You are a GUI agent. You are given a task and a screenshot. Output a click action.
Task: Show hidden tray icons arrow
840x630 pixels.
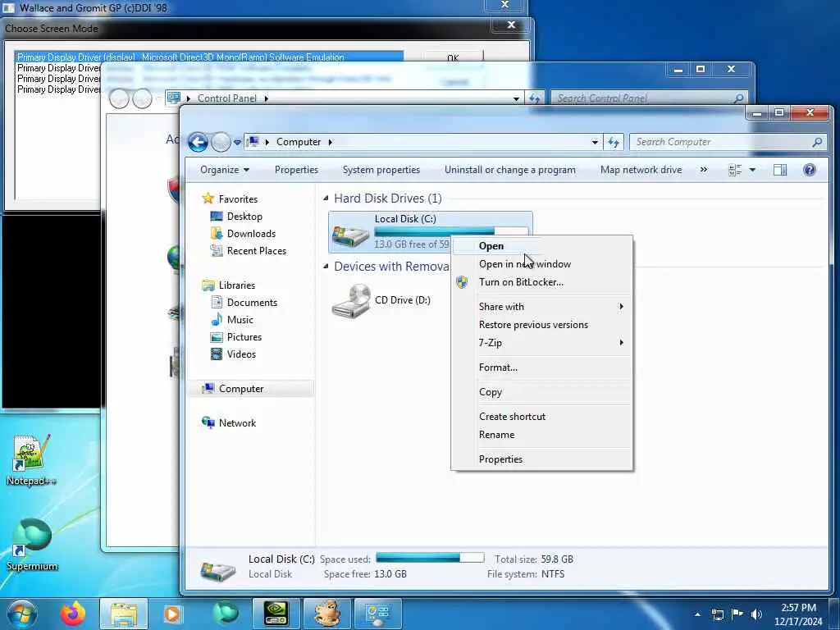point(697,614)
